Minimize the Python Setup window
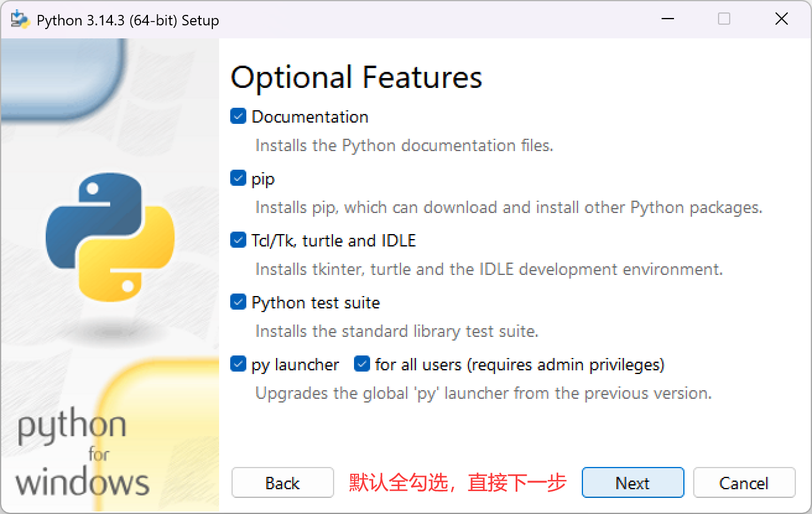 click(x=667, y=19)
